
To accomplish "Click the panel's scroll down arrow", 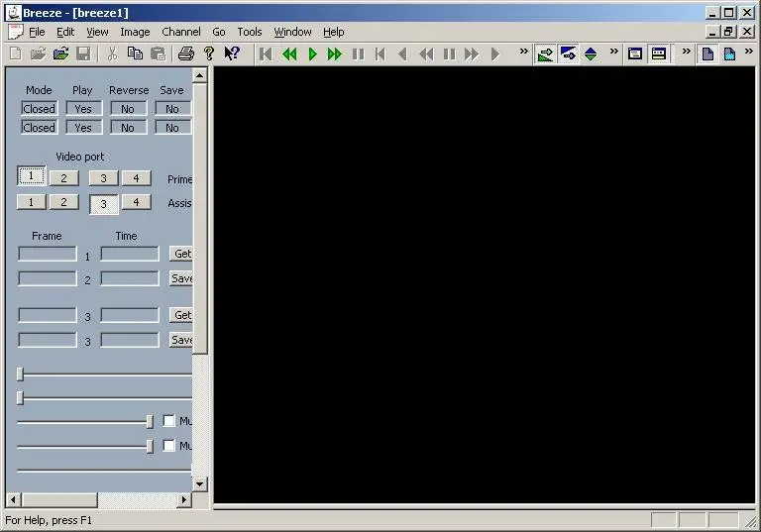I will [x=200, y=483].
